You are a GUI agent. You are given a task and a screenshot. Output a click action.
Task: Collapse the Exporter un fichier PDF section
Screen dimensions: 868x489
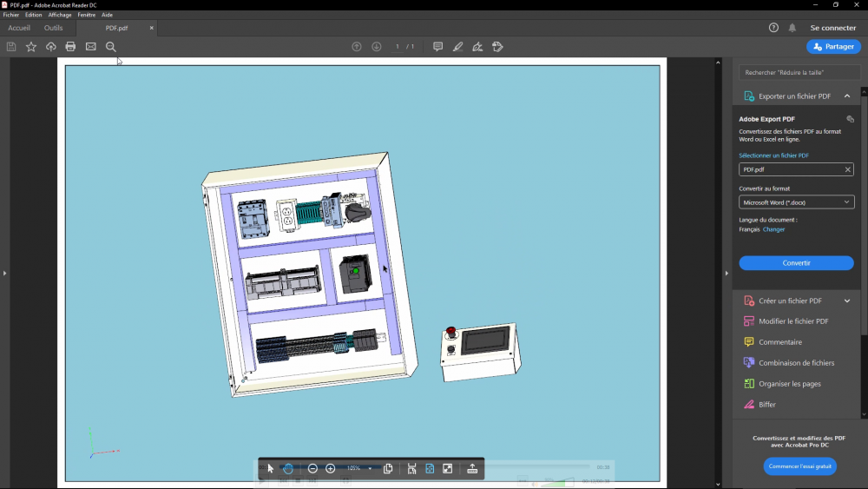[x=847, y=96]
